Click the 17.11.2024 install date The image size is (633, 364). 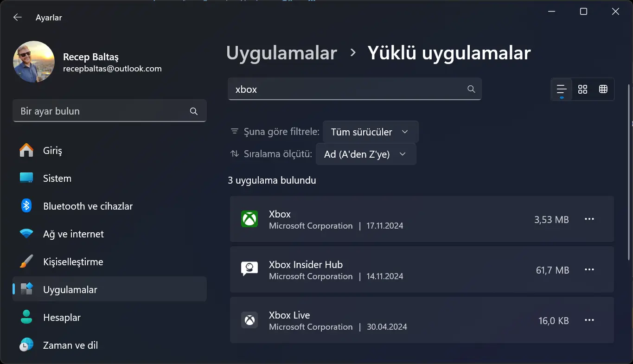click(x=385, y=226)
